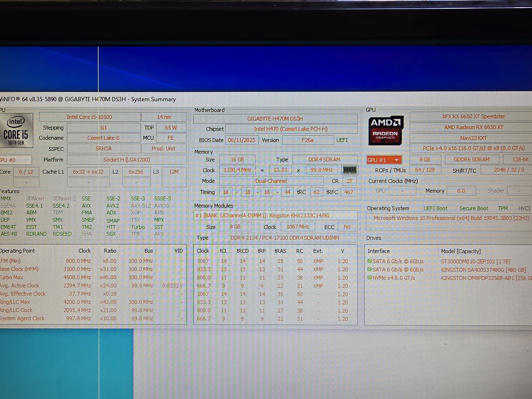Click the Avg. Active Clock row
This screenshot has height=399, width=532.
(x=93, y=286)
